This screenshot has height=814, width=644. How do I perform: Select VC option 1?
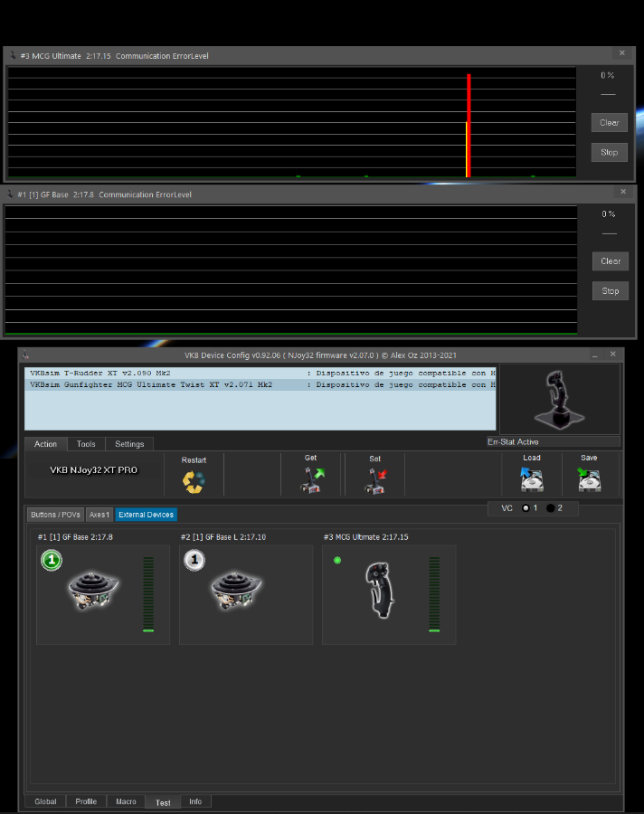pyautogui.click(x=526, y=508)
